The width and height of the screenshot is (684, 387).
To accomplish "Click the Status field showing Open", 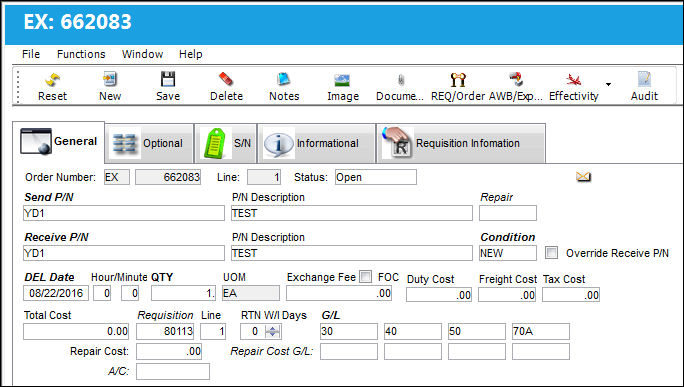I will [x=376, y=177].
